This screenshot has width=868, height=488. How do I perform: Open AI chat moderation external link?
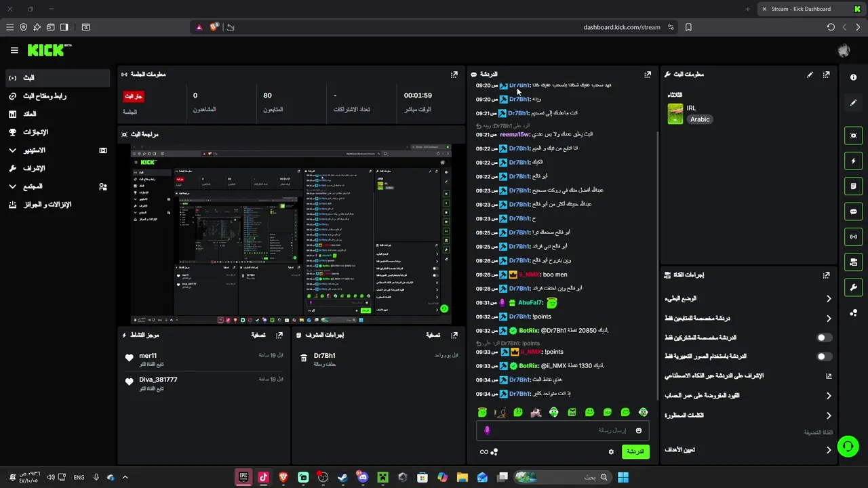(829, 376)
